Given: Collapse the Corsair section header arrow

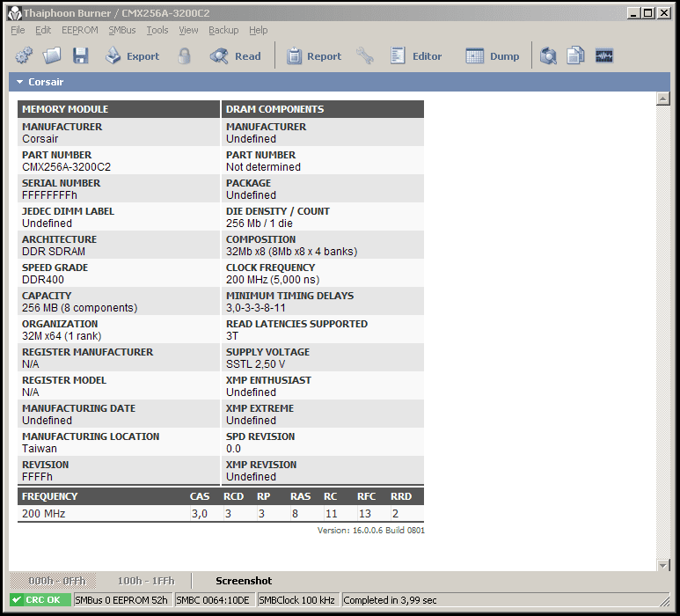Looking at the screenshot, I should click(19, 82).
